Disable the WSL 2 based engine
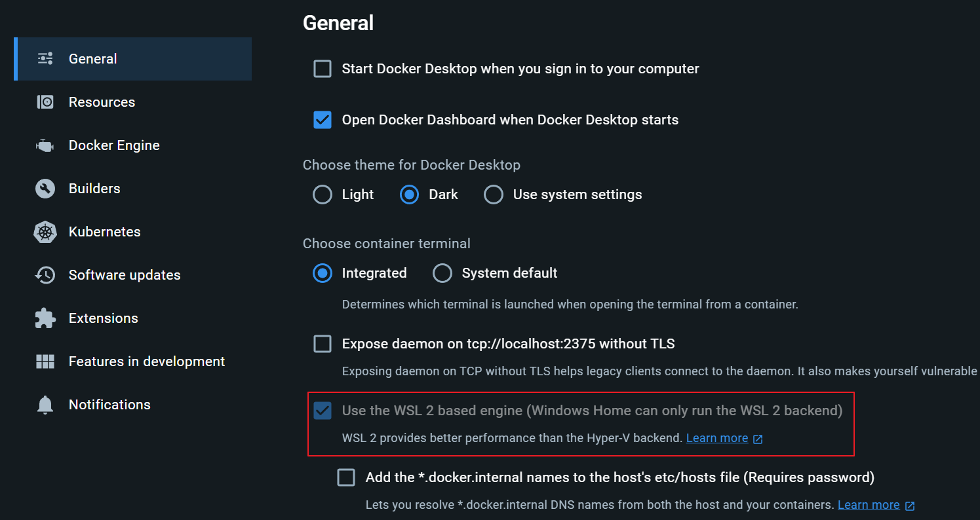The image size is (980, 520). [323, 411]
